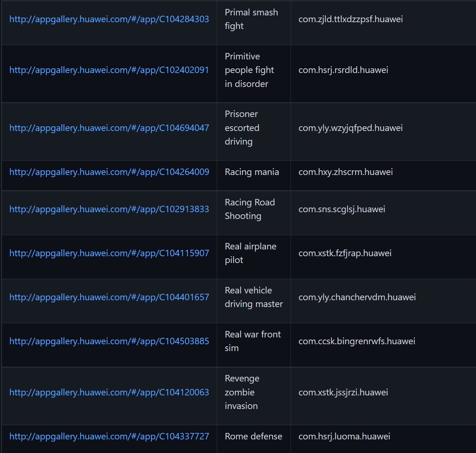The height and width of the screenshot is (453, 476).
Task: Open the AppGallery link ending C104284303
Action: pos(109,19)
